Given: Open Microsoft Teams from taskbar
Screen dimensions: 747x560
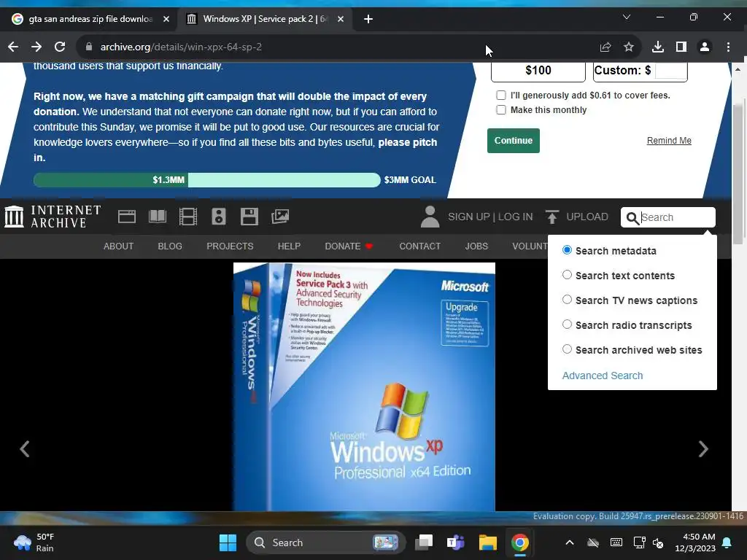Looking at the screenshot, I should tap(455, 542).
